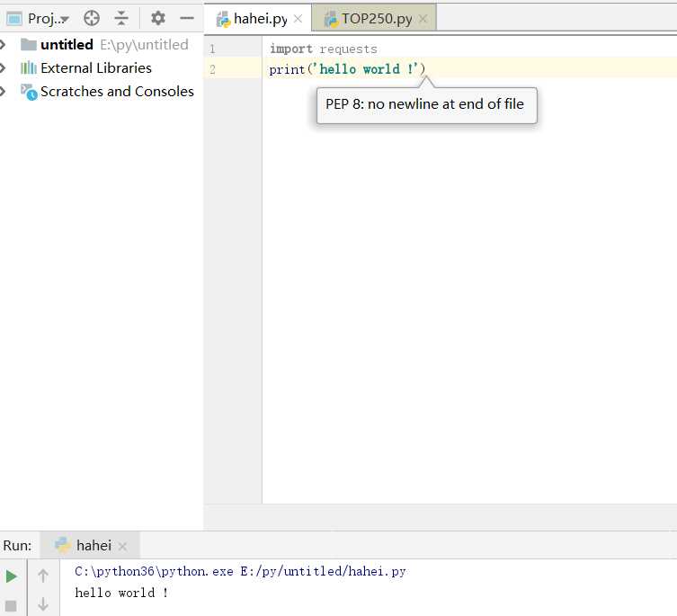Click the Project tool window icon
The height and width of the screenshot is (616, 677).
click(x=13, y=19)
